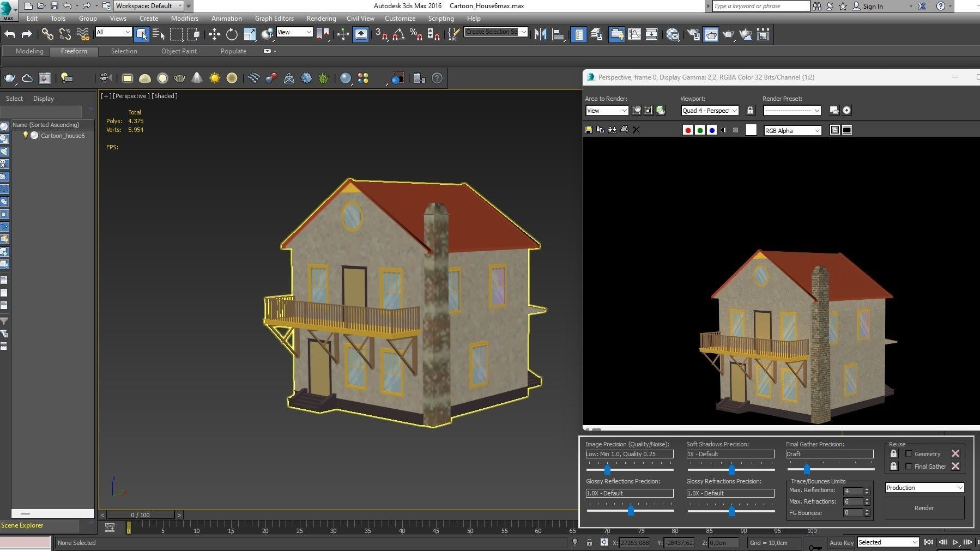This screenshot has width=980, height=551.
Task: Click the Display tab in Scene Explorer
Action: (44, 99)
